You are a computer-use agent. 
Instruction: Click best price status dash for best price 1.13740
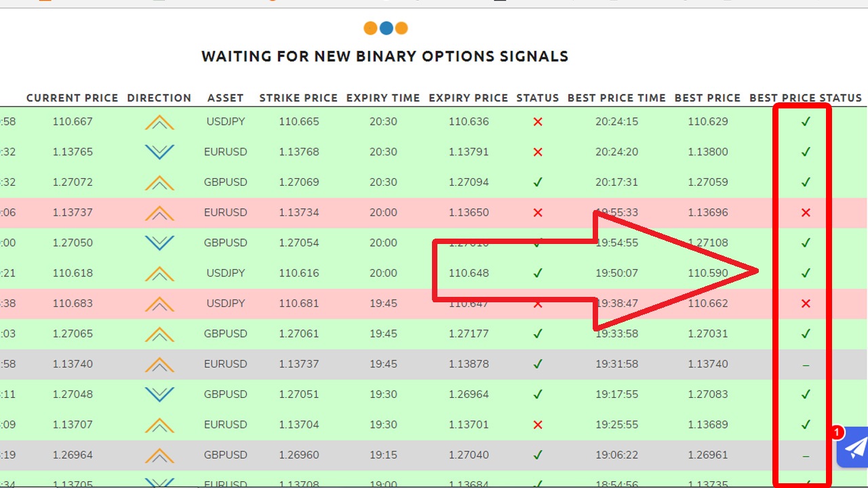coord(806,365)
